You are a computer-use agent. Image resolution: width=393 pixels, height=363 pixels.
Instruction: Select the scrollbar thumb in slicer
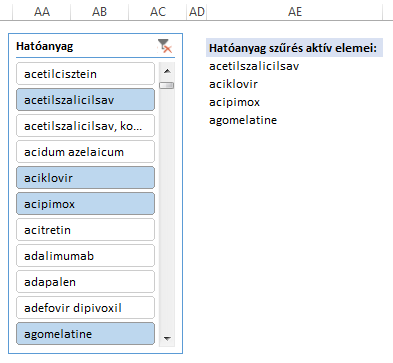tap(167, 85)
